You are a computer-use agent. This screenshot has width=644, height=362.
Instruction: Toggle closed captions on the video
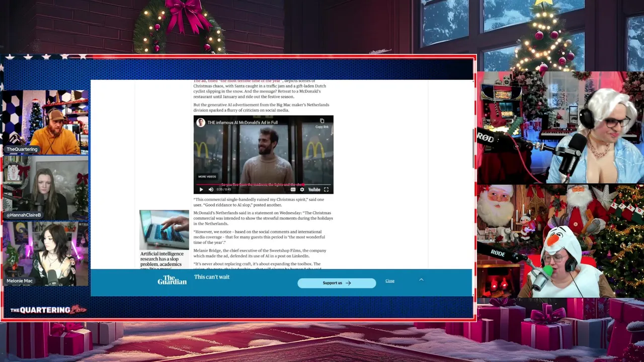(x=293, y=190)
